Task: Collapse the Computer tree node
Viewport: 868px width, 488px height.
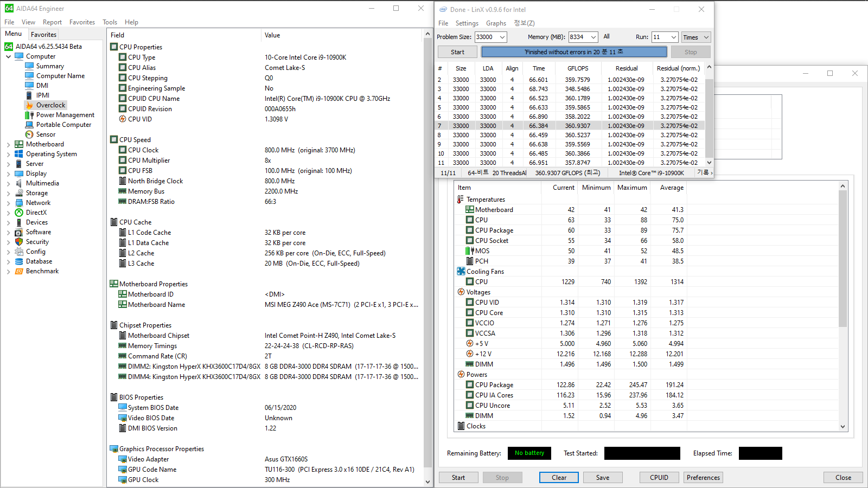Action: point(8,56)
